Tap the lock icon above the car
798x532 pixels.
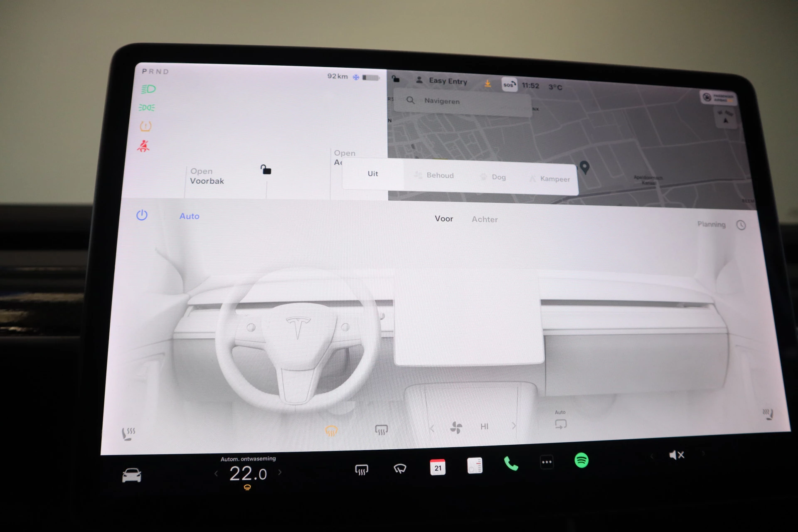[x=266, y=169]
